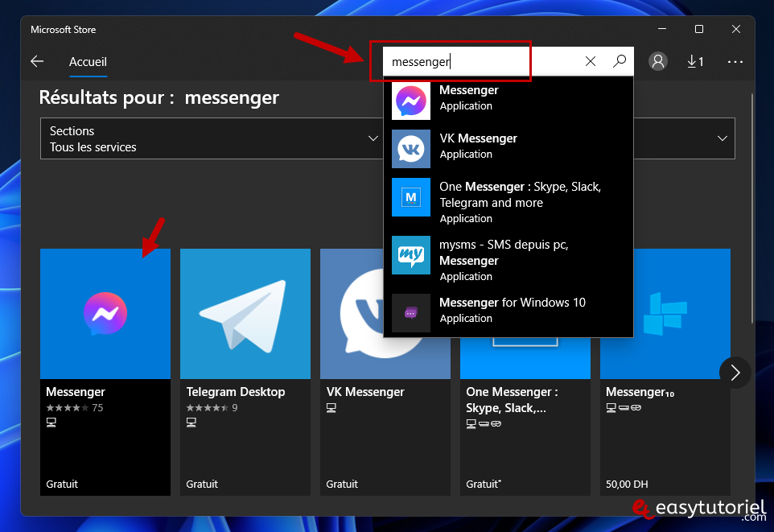
Task: Open the user account profile icon
Action: click(x=657, y=61)
